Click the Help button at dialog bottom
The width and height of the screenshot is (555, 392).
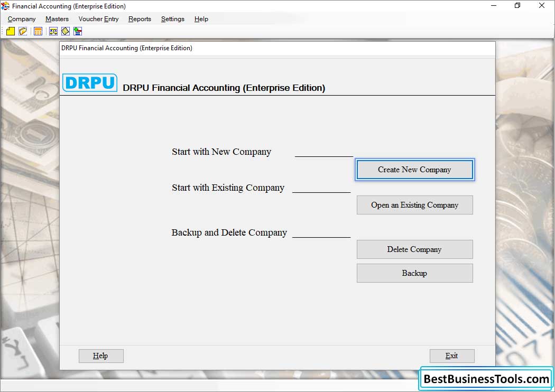[x=101, y=356]
